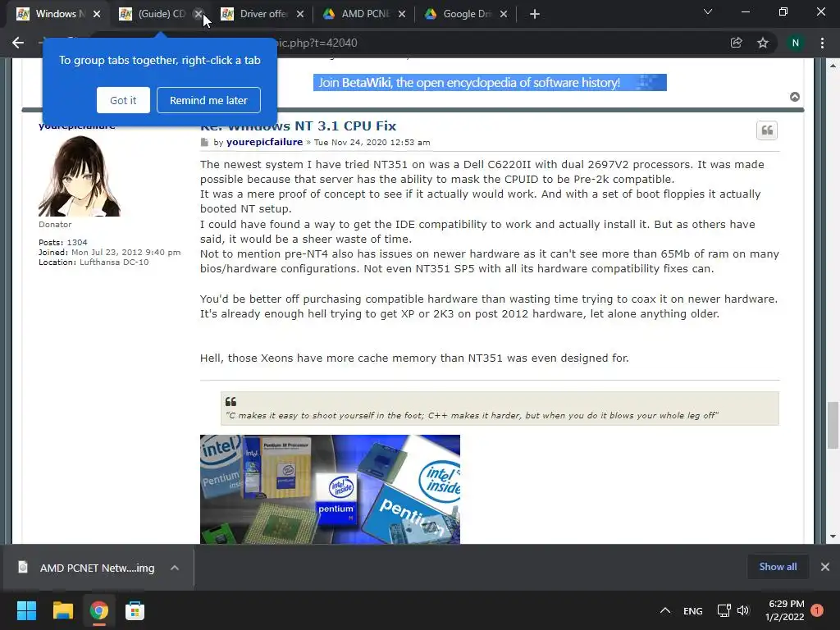Dismiss tip with Got it
This screenshot has width=840, height=630.
(x=123, y=100)
